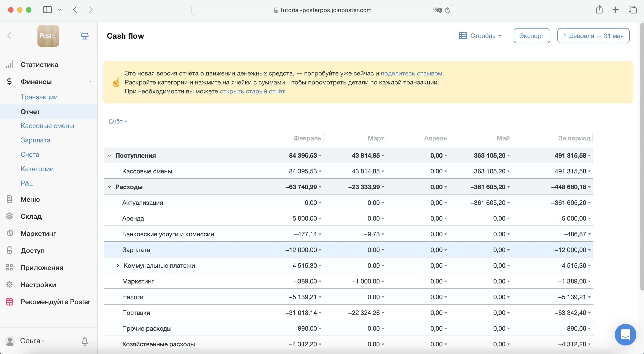644x354 pixels.
Task: Follow the открыть старый отчёт link
Action: [x=252, y=91]
